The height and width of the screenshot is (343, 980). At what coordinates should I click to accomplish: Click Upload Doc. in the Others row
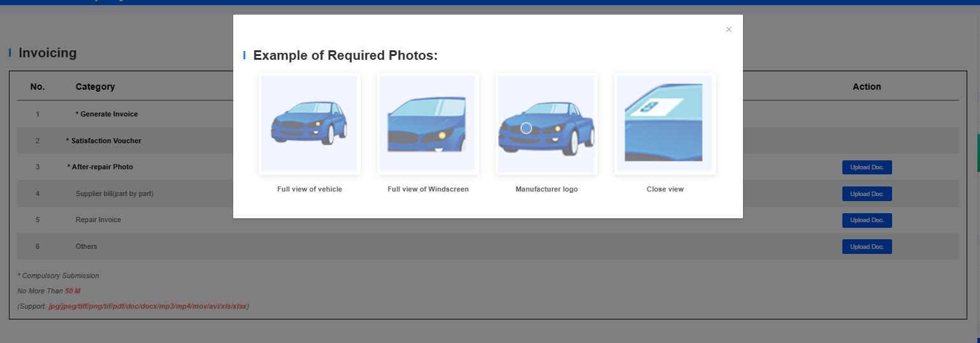[x=867, y=247]
